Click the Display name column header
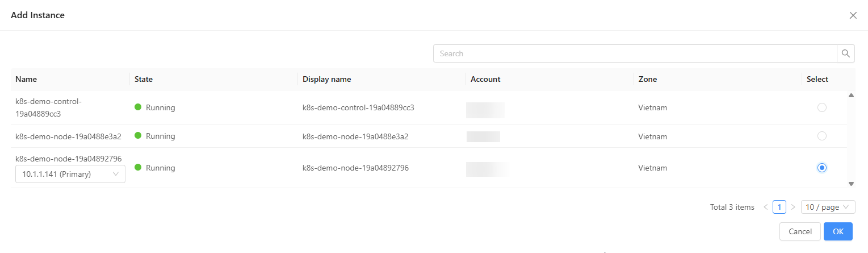 point(326,79)
